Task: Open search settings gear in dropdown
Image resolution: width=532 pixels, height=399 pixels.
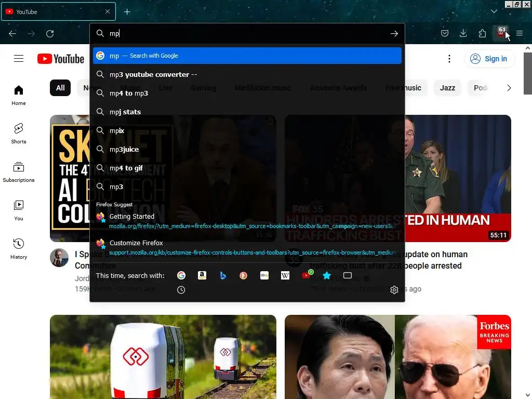Action: (394, 290)
